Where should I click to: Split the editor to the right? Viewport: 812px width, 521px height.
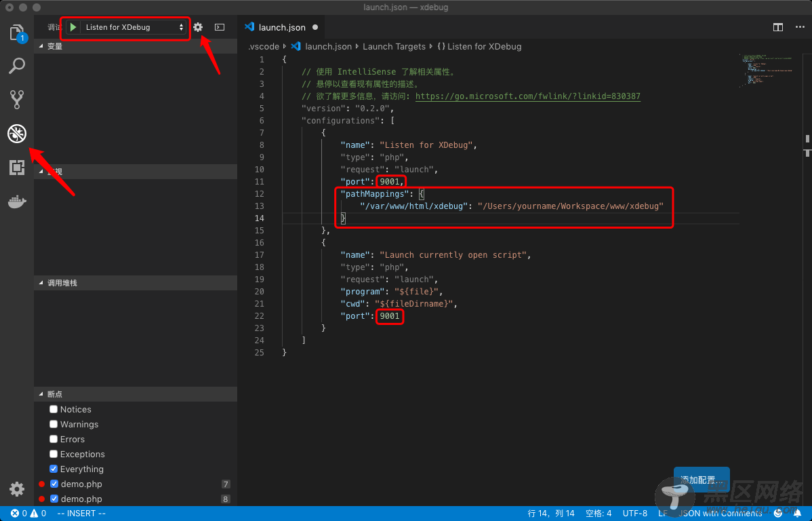point(778,27)
